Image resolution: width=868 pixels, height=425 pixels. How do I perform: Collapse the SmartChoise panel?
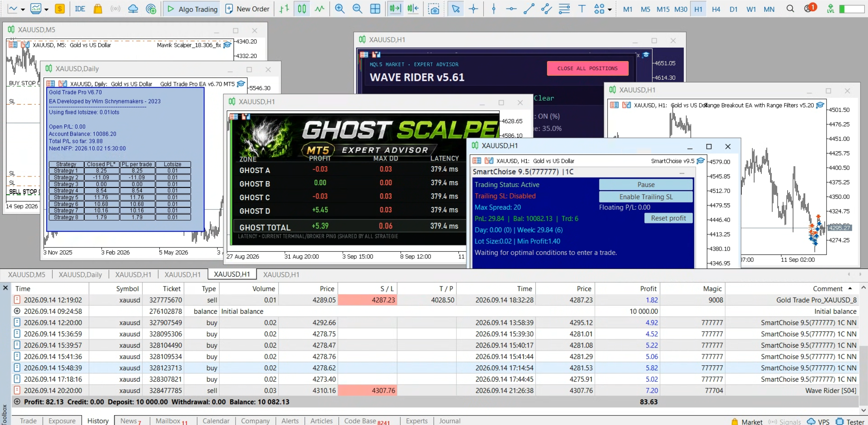pos(682,173)
